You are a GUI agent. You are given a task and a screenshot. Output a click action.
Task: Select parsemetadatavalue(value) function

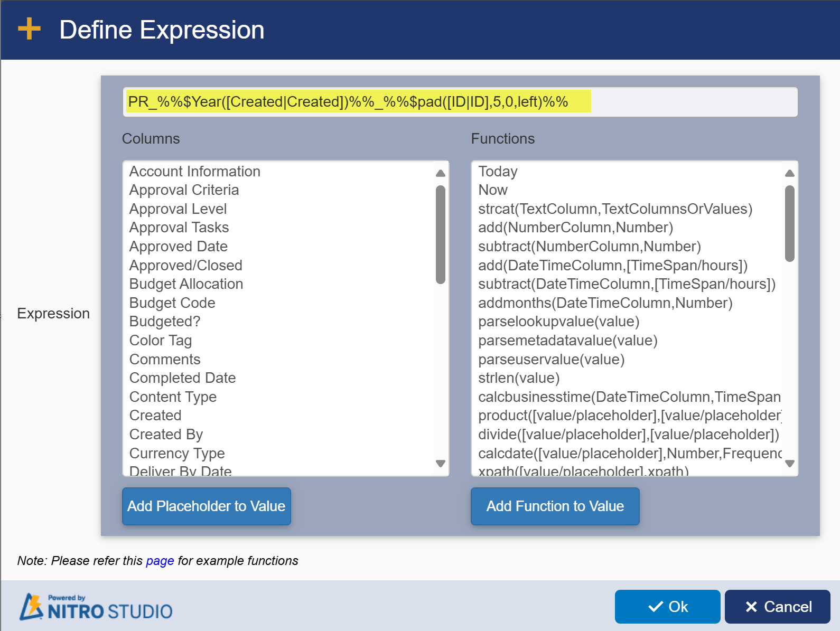pos(568,341)
